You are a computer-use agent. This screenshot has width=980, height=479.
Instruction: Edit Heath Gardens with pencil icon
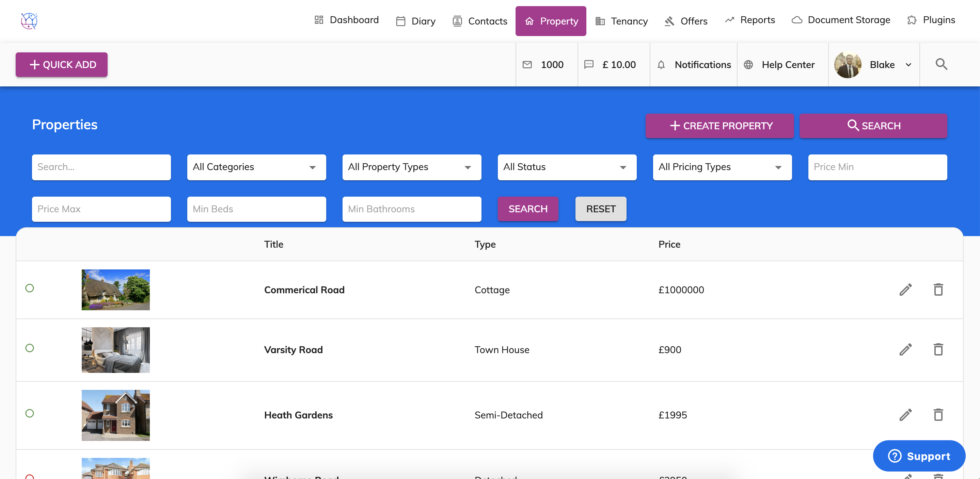pos(905,415)
